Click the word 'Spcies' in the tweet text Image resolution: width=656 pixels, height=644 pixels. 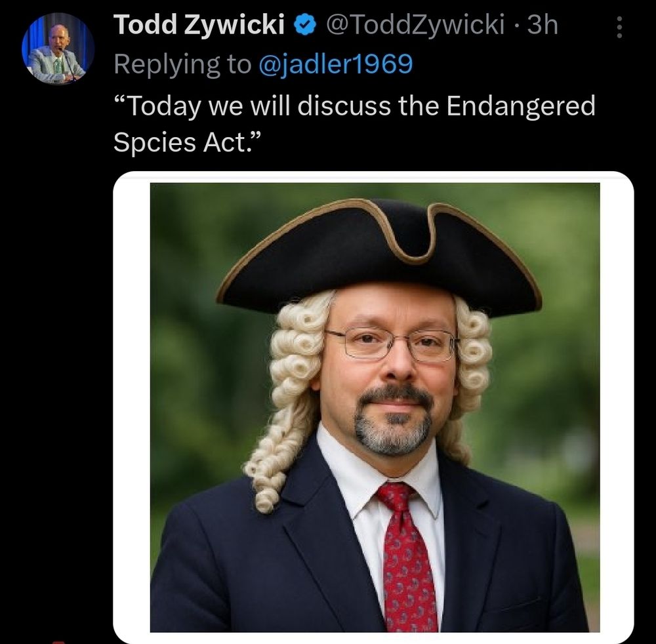coord(155,142)
